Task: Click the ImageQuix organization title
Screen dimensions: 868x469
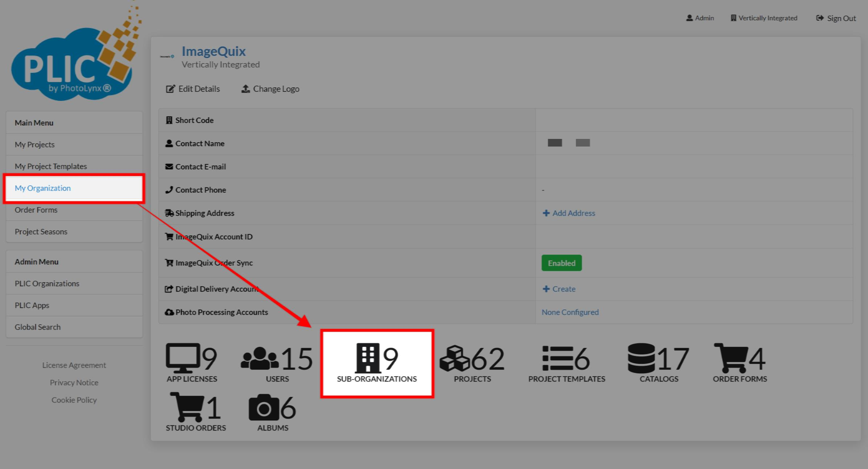Action: [x=214, y=51]
